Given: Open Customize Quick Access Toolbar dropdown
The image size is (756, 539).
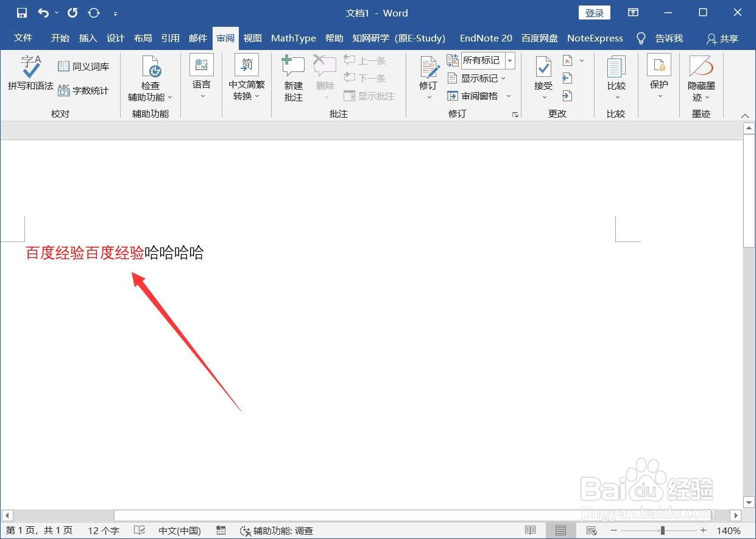Looking at the screenshot, I should pos(115,13).
